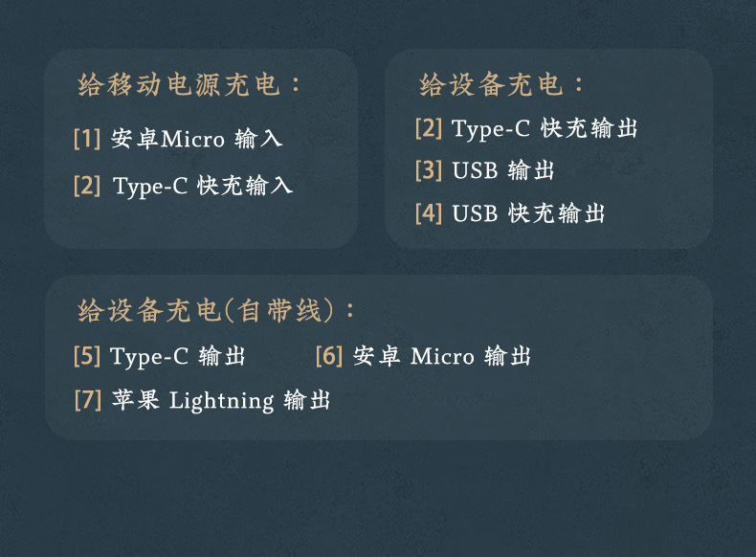Image resolution: width=756 pixels, height=557 pixels.
Task: Click the Type-C 输出 text in the bottom panel
Action: click(x=178, y=357)
